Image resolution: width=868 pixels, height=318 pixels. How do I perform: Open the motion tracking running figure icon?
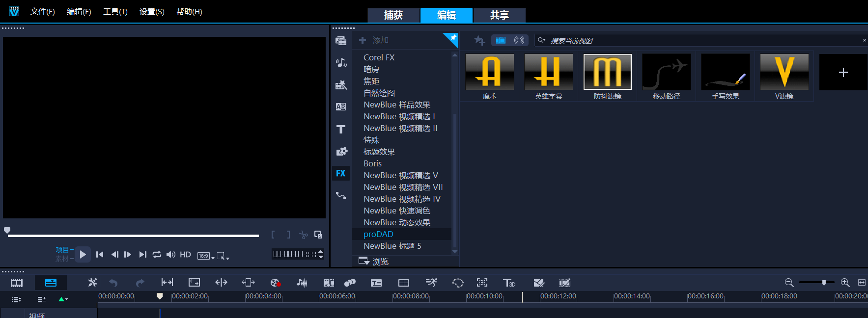tap(431, 283)
